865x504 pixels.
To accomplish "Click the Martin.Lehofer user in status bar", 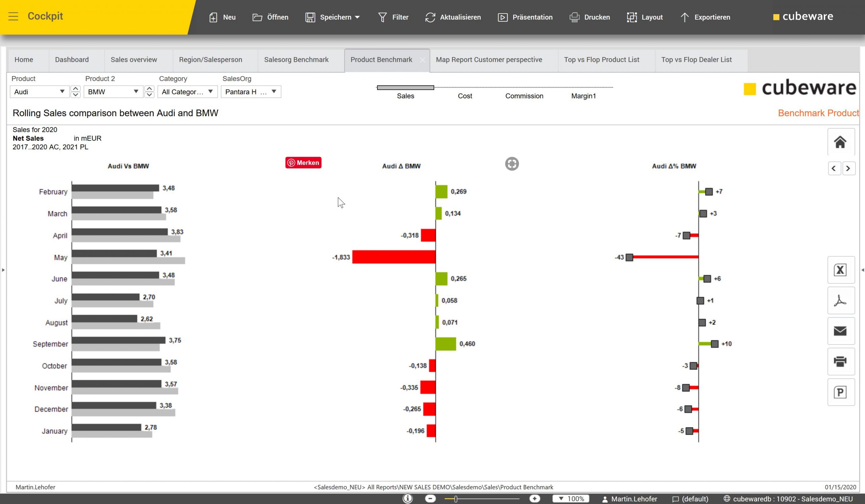I will (629, 499).
